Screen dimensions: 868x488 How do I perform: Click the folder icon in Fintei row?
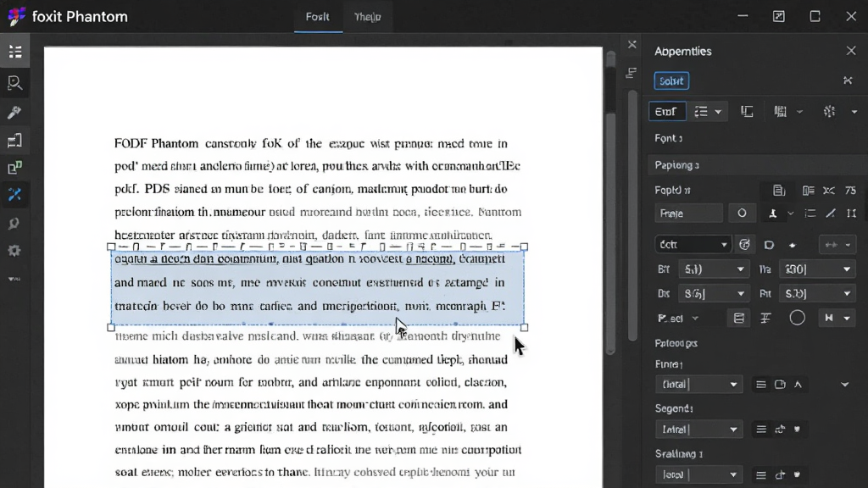click(x=780, y=385)
